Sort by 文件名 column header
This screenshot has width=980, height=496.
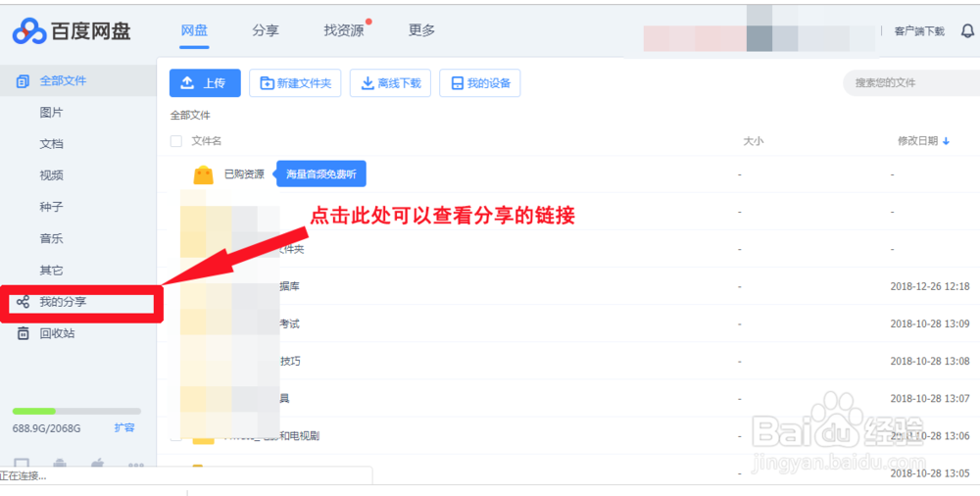206,141
